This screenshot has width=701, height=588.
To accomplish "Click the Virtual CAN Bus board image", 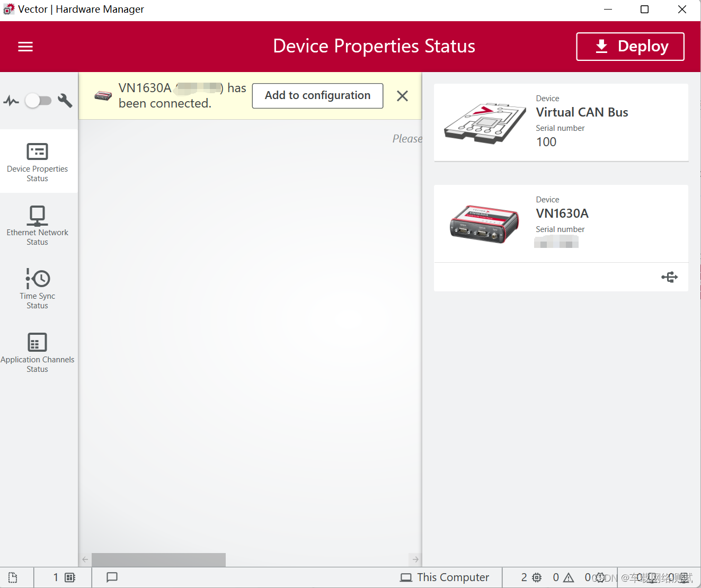I will pyautogui.click(x=485, y=123).
